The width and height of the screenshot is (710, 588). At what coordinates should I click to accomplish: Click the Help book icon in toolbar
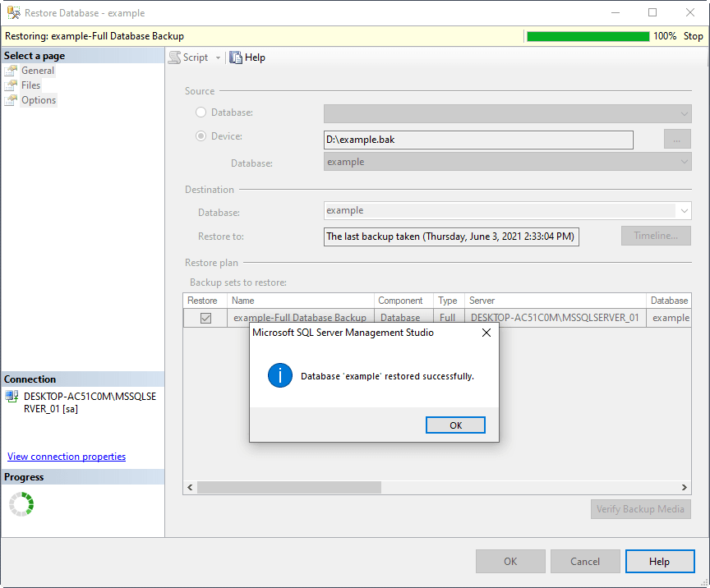click(236, 57)
